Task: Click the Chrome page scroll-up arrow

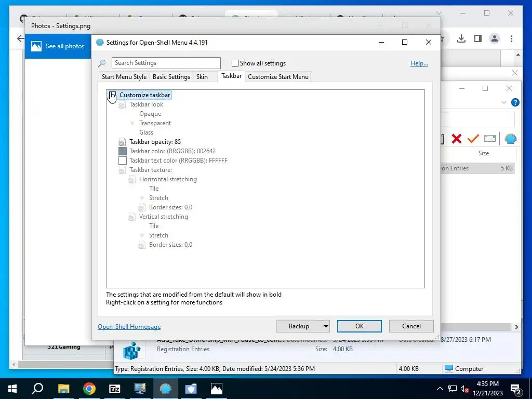Action: [518, 55]
